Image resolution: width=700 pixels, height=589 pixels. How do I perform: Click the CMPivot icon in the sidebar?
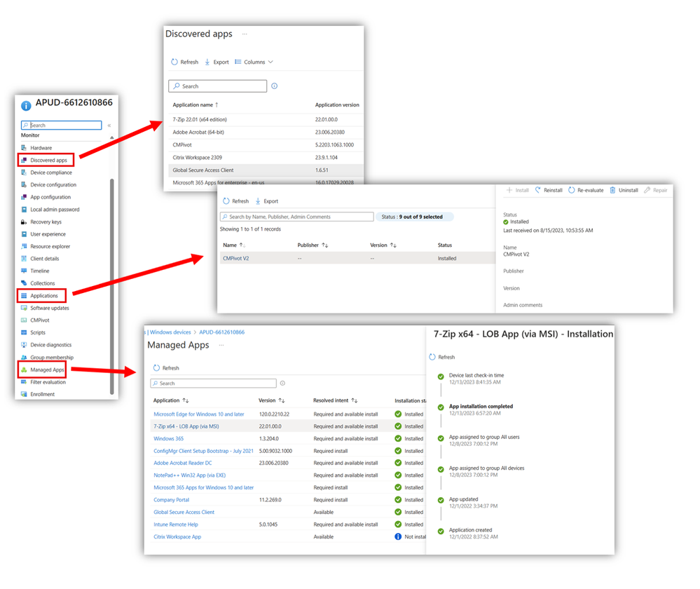click(x=24, y=320)
